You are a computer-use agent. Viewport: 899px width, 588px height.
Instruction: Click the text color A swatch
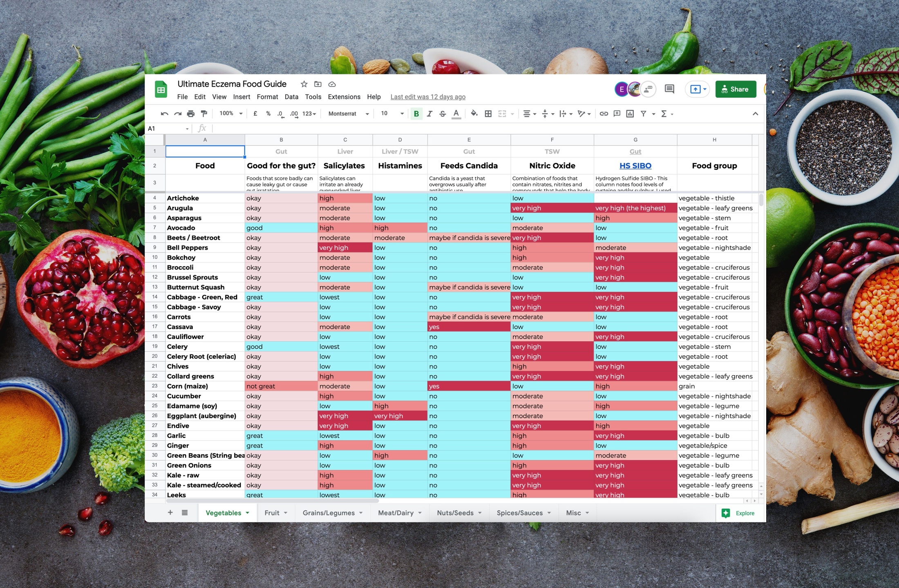[456, 114]
